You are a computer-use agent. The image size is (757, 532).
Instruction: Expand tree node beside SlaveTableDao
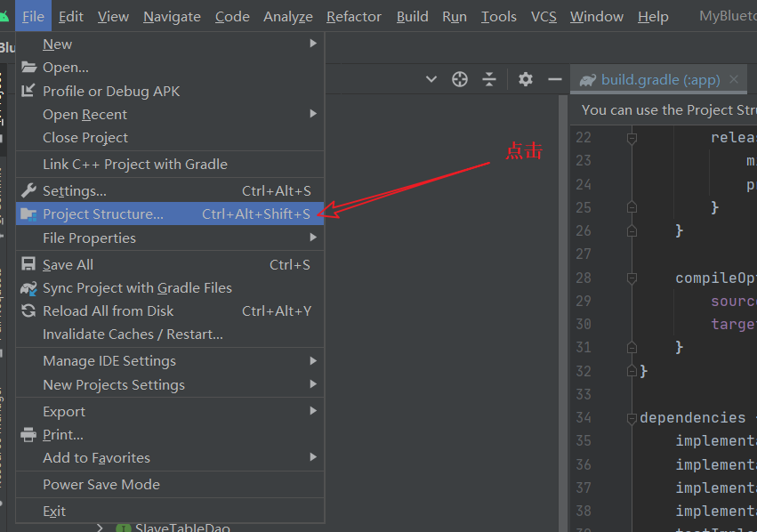[100, 528]
